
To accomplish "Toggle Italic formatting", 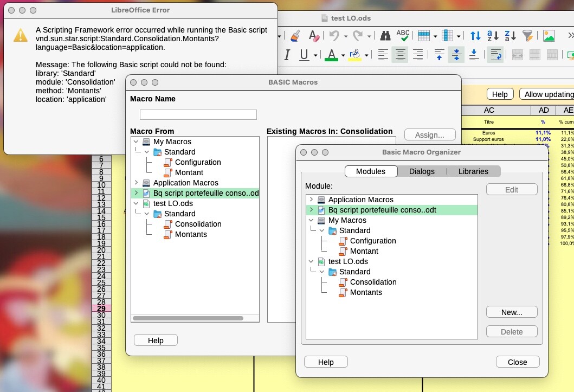I will [x=287, y=55].
